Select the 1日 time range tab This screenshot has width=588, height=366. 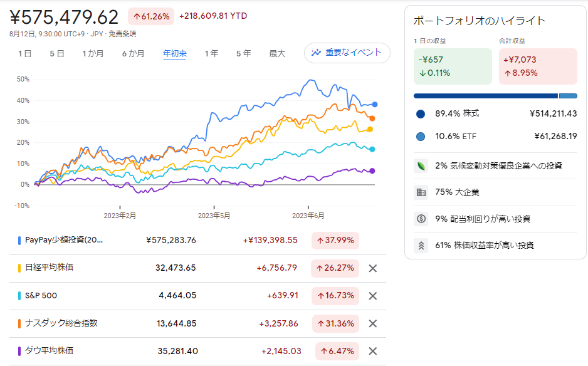(25, 54)
